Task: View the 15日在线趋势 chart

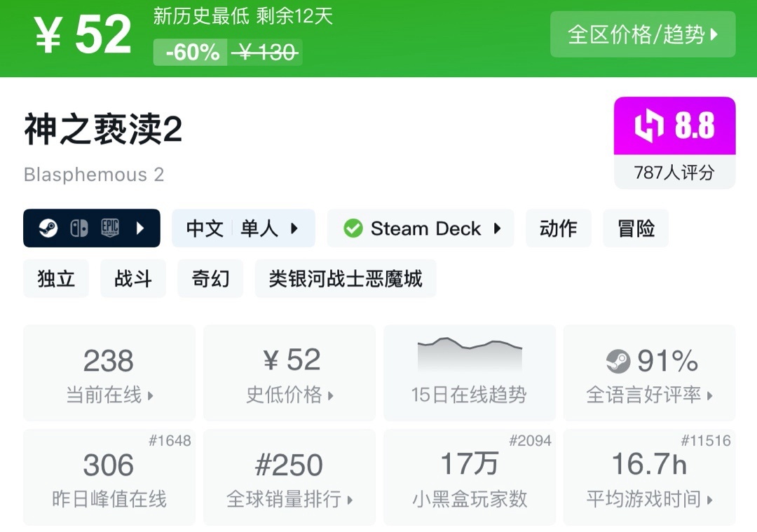Action: (x=470, y=374)
